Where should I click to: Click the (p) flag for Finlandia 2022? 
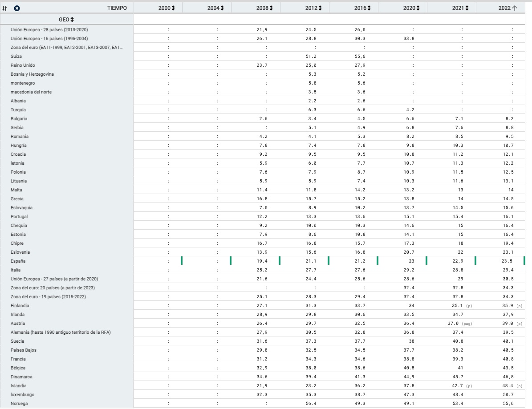tap(519, 306)
